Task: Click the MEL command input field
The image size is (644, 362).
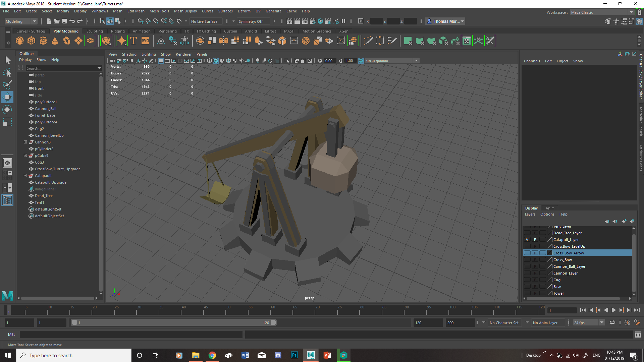Action: 131,335
